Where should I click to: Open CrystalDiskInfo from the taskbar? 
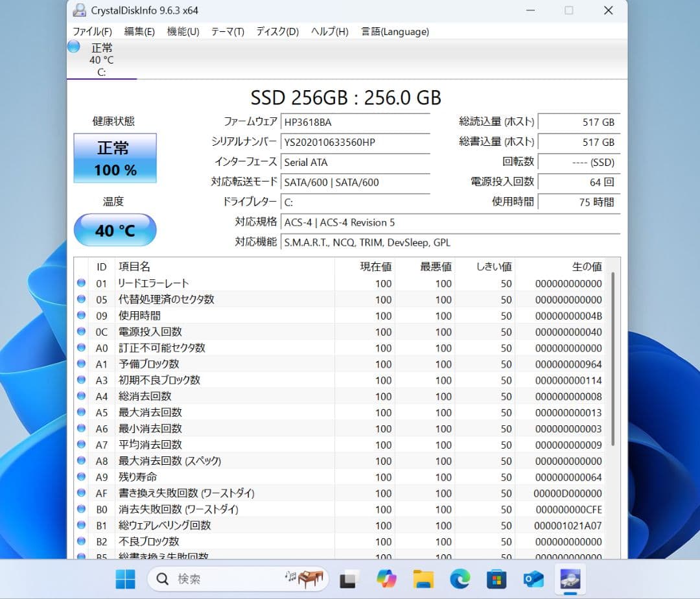(570, 579)
